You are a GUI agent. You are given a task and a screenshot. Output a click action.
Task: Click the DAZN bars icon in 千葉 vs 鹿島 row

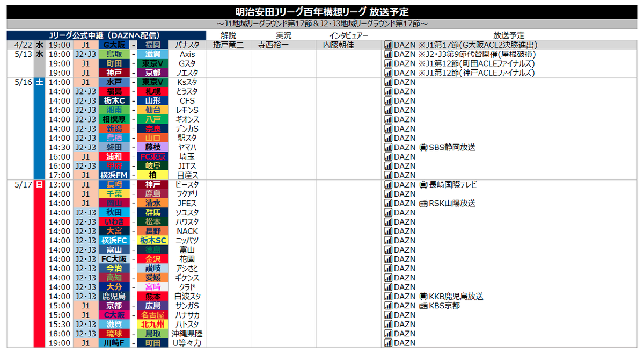[389, 194]
